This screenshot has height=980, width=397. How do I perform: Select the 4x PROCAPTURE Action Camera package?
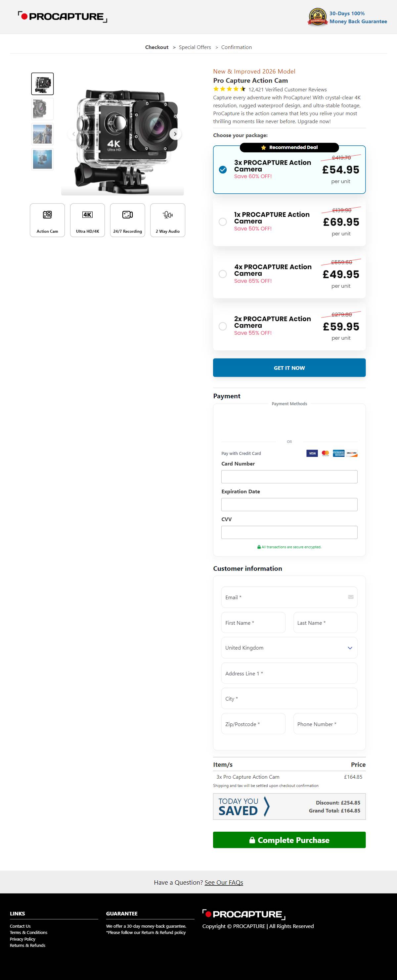[223, 274]
